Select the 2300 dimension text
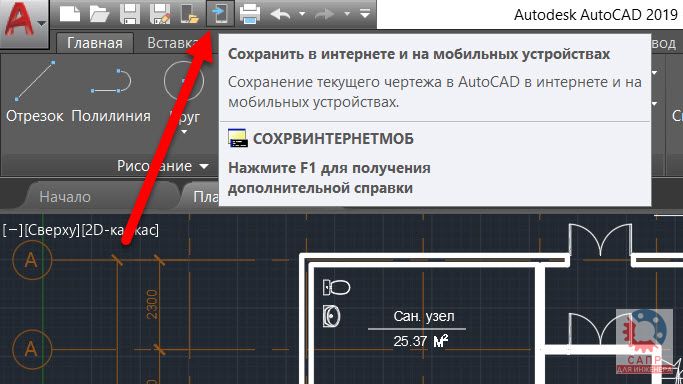 click(152, 304)
